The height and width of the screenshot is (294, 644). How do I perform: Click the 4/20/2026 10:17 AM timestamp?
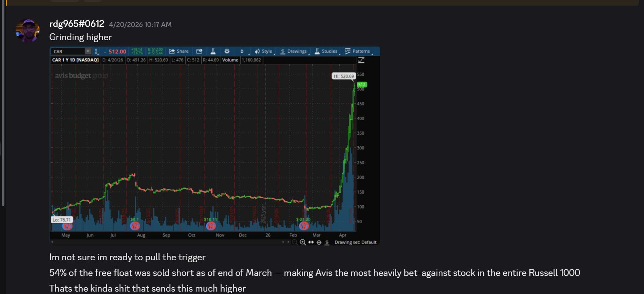(x=140, y=24)
